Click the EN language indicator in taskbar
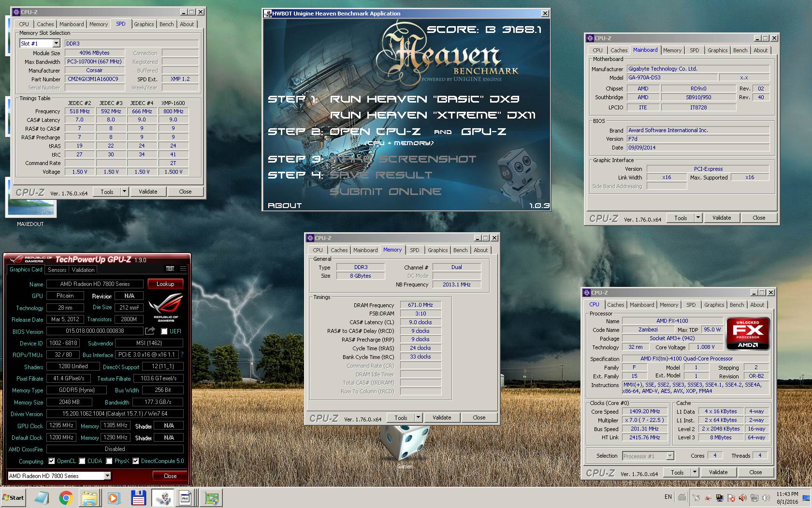Image resolution: width=812 pixels, height=508 pixels. [x=668, y=497]
